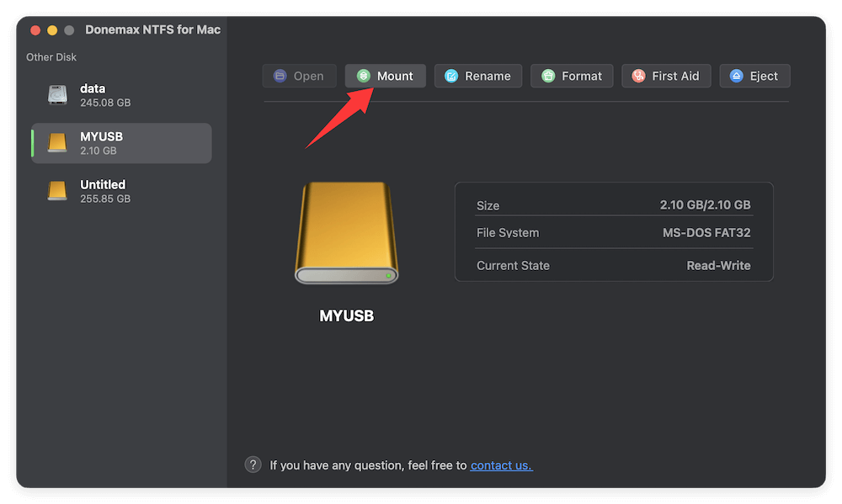Click the question mark help icon
The height and width of the screenshot is (504, 842).
pyautogui.click(x=253, y=464)
